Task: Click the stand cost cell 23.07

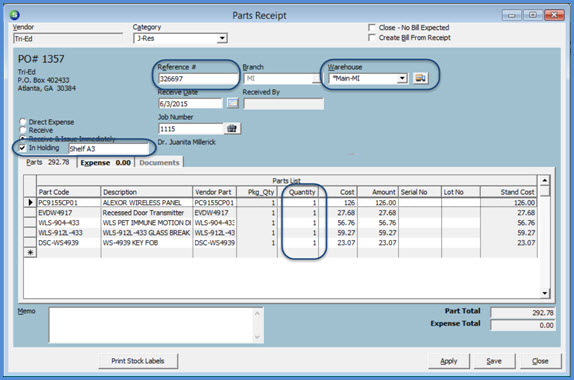Action: click(x=509, y=242)
